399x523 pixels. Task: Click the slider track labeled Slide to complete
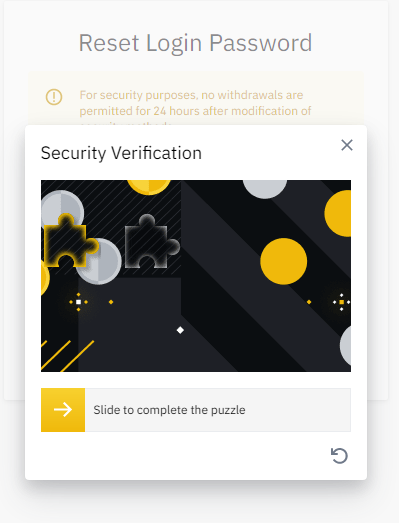[x=196, y=410]
